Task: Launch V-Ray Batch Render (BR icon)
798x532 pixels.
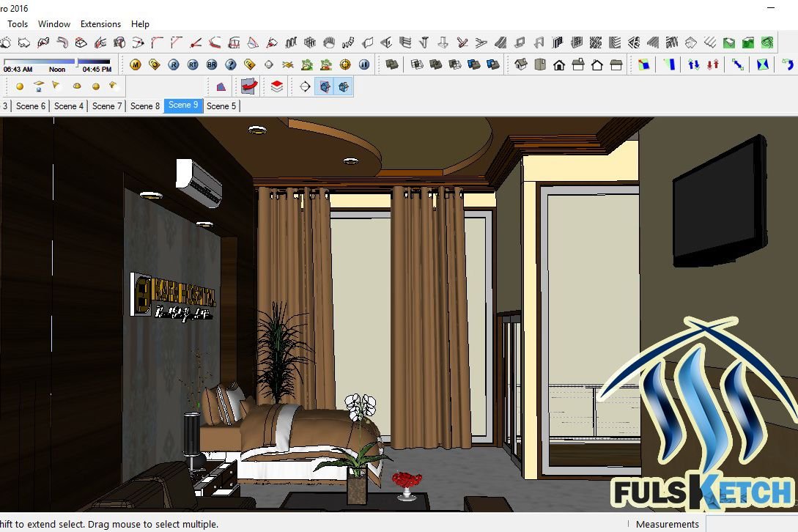Action: [x=212, y=64]
